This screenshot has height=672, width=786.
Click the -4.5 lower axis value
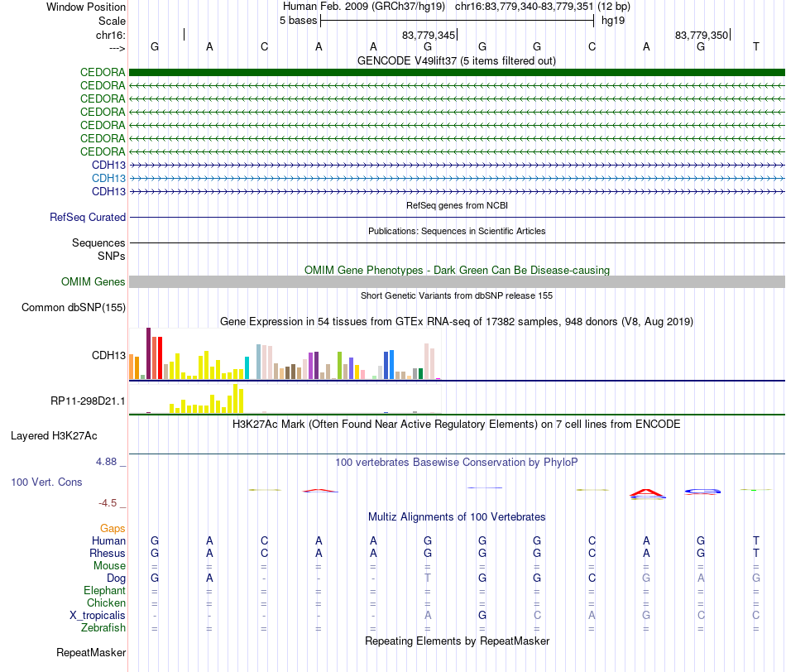(x=108, y=503)
